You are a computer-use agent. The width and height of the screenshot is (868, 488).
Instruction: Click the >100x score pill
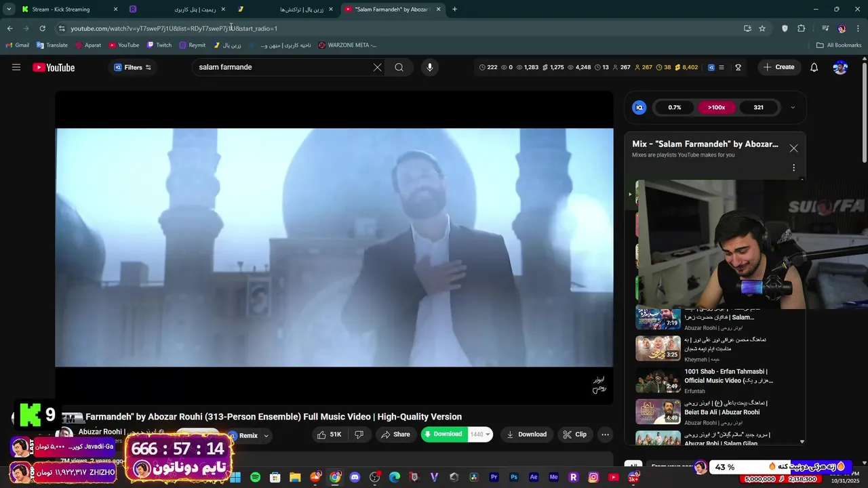716,107
